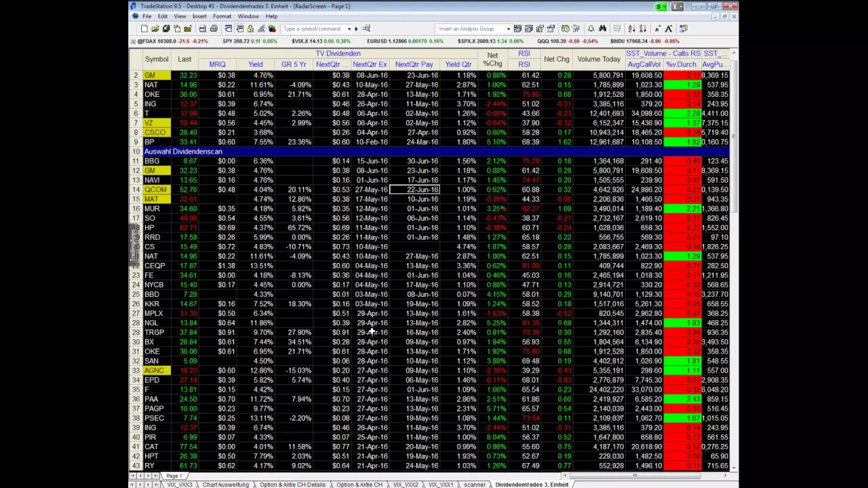Switch to the scanner workspace tab
This screenshot has width=868, height=488.
coord(475,485)
